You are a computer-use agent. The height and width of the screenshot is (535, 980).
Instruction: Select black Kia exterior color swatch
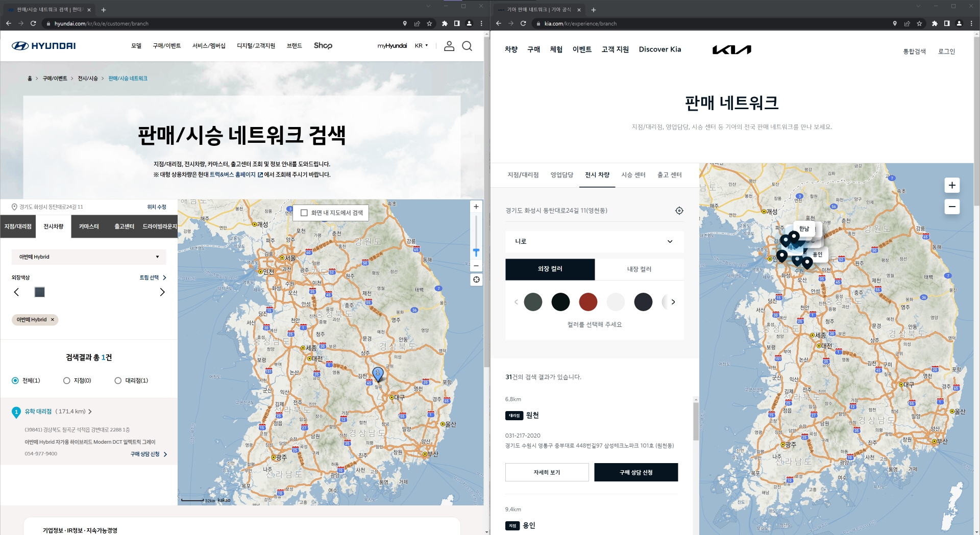click(560, 302)
